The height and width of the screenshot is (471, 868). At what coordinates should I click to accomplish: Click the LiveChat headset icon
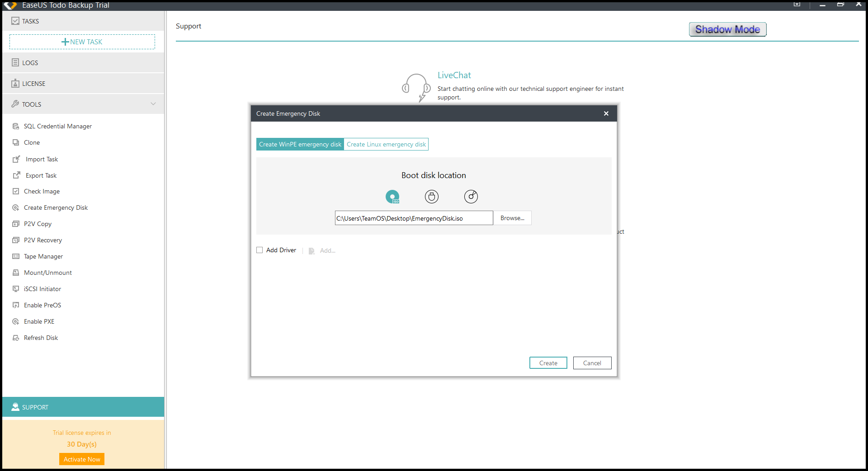pyautogui.click(x=416, y=88)
